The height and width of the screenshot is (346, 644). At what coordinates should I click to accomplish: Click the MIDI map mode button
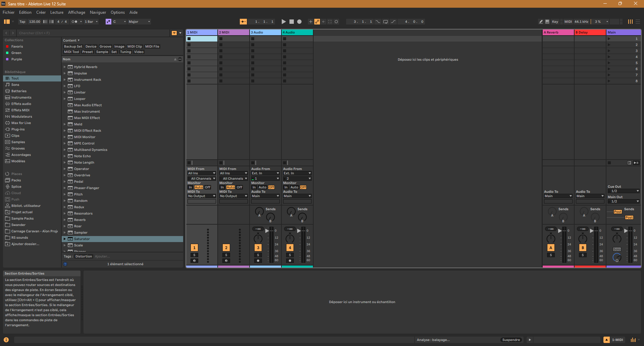[x=568, y=22]
